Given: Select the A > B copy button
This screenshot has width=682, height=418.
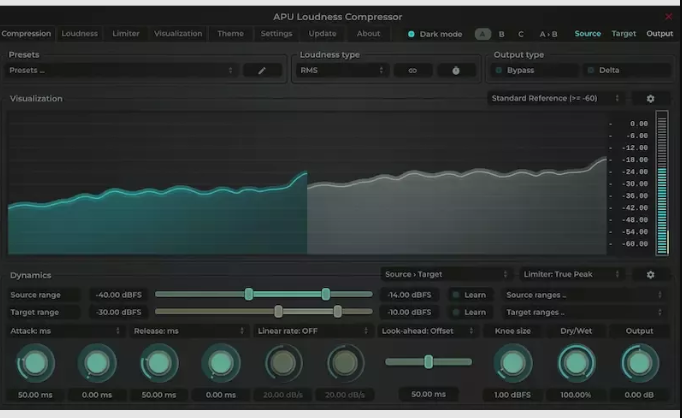Looking at the screenshot, I should coord(549,34).
